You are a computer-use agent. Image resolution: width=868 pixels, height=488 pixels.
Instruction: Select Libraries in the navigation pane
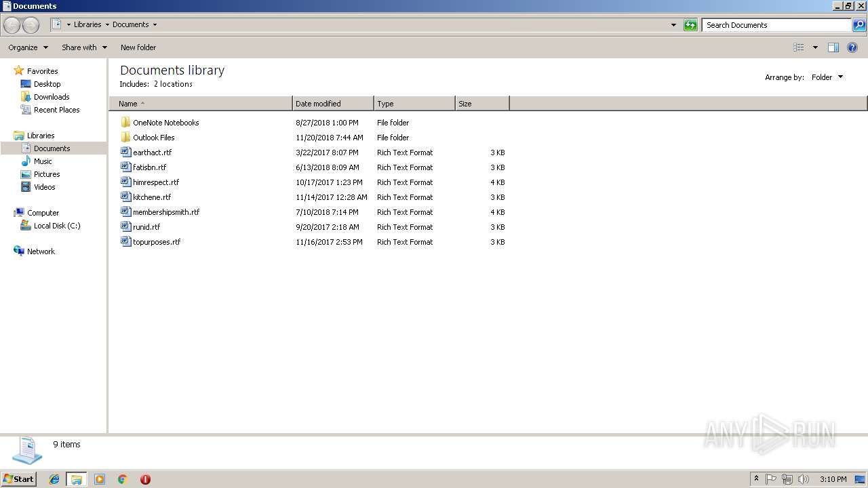coord(41,136)
